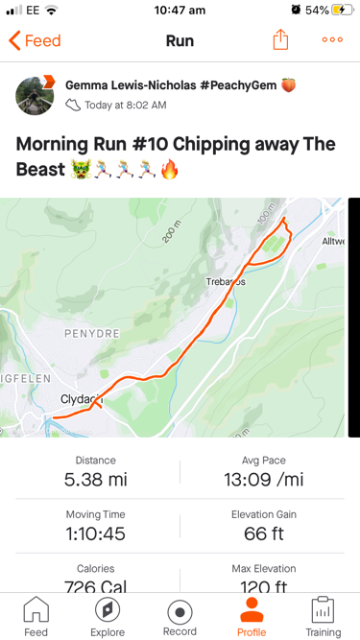This screenshot has width=360, height=640.
Task: Tap the Moving Time 1:10:45 stat
Action: 96,526
